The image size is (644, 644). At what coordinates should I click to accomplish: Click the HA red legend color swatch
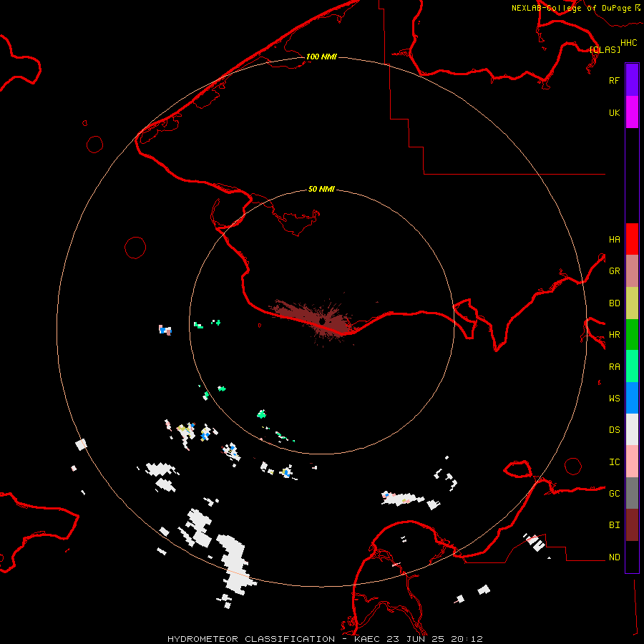pos(632,239)
